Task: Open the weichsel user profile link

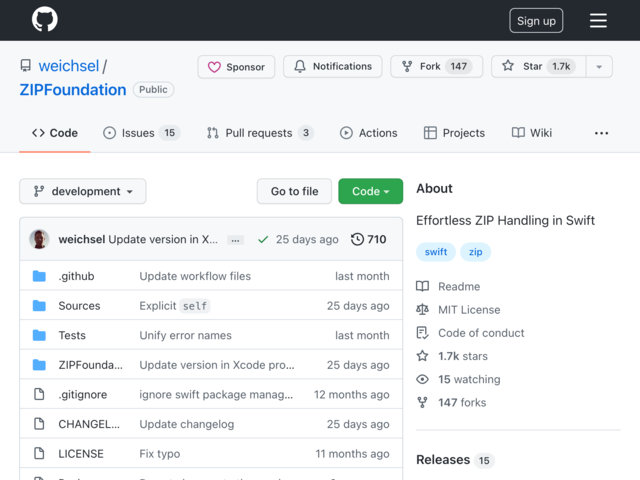Action: (x=69, y=66)
